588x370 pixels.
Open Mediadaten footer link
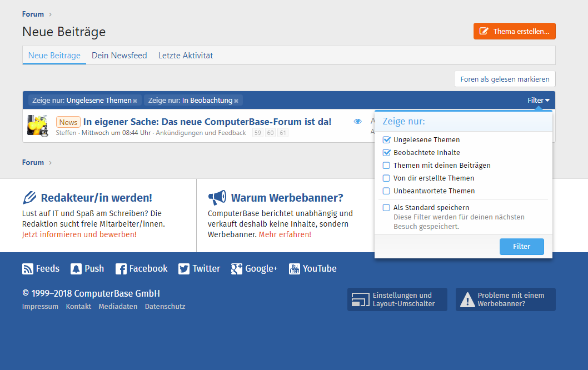point(118,307)
